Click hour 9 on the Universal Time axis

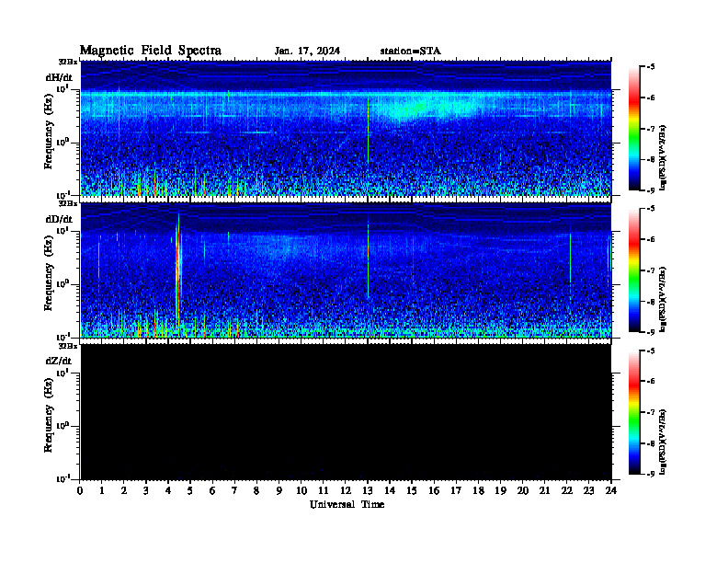coord(279,490)
